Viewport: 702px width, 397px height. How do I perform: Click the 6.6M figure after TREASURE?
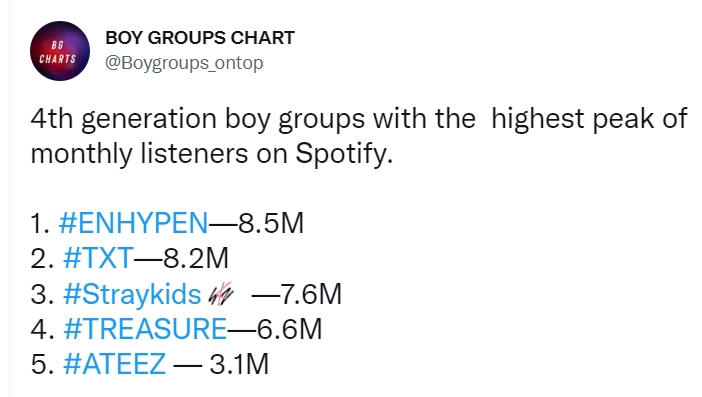coord(289,329)
